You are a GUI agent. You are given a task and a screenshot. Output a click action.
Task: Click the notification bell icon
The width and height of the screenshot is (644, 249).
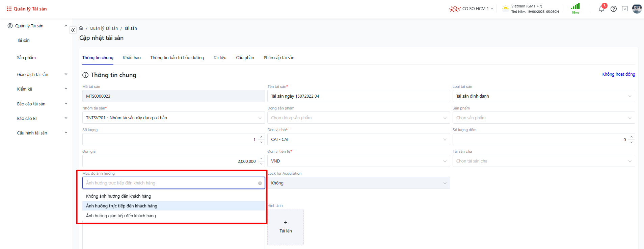[601, 9]
